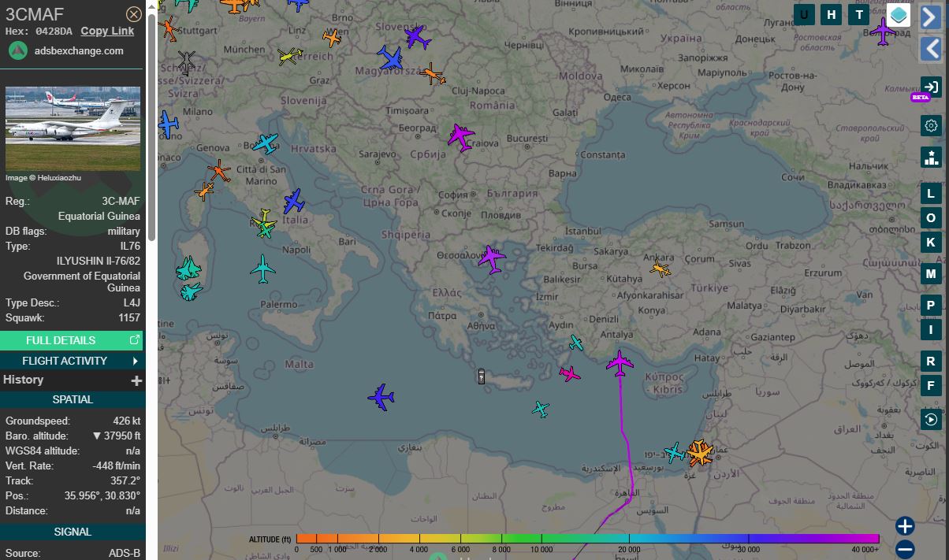Click the squawk value 1157
The image size is (949, 560).
pos(128,318)
